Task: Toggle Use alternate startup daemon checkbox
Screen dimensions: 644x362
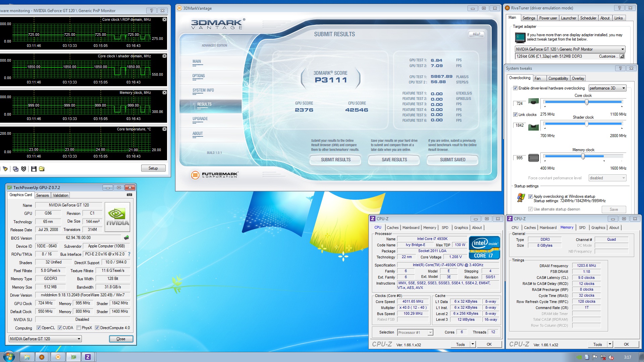Action: [x=530, y=209]
